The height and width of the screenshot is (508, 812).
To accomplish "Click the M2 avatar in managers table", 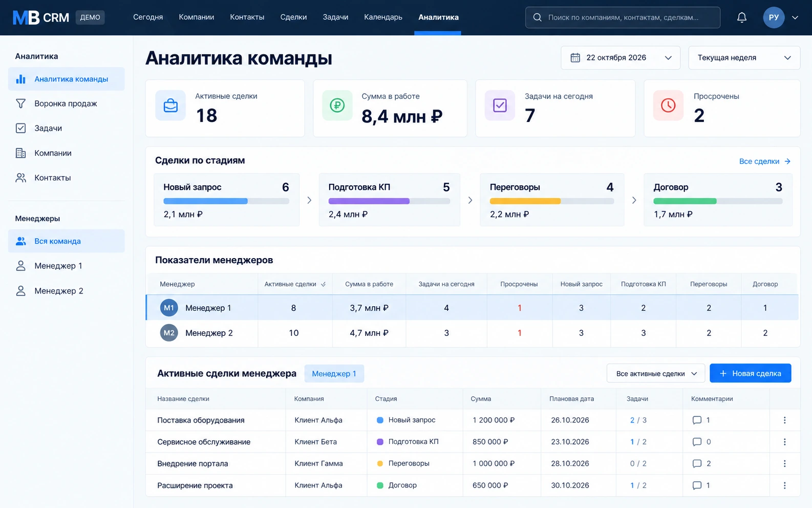I will click(169, 333).
